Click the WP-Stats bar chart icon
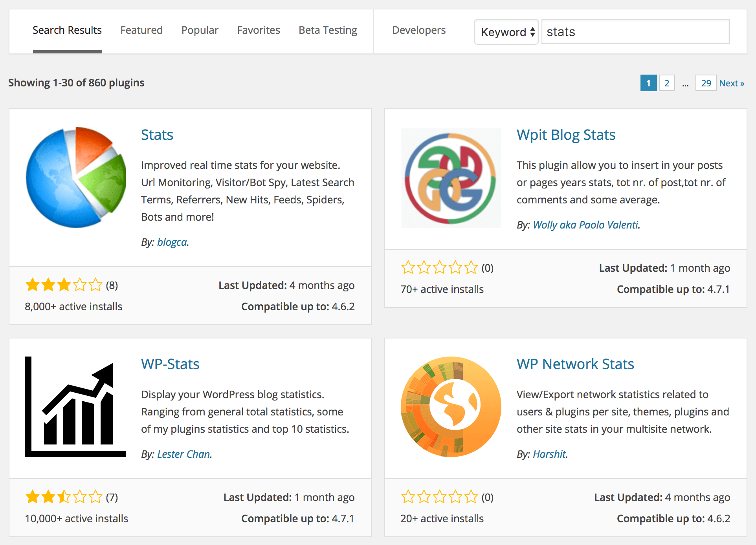 tap(75, 407)
